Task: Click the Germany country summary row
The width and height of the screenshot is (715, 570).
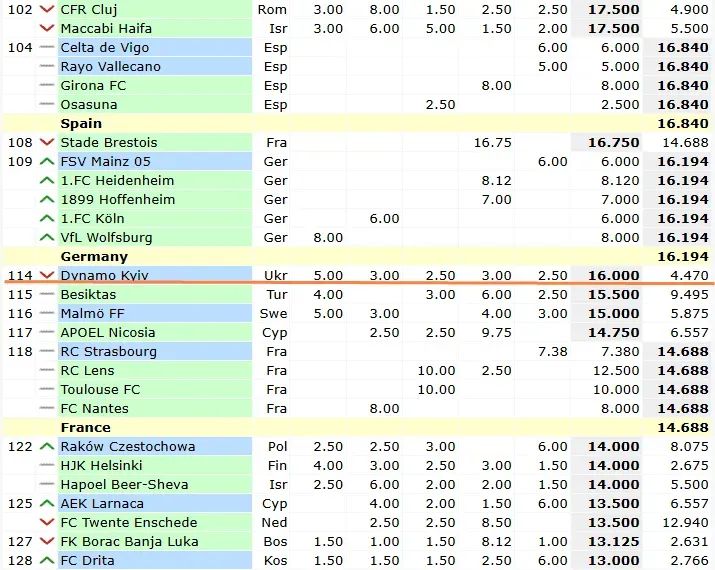Action: pyautogui.click(x=94, y=256)
